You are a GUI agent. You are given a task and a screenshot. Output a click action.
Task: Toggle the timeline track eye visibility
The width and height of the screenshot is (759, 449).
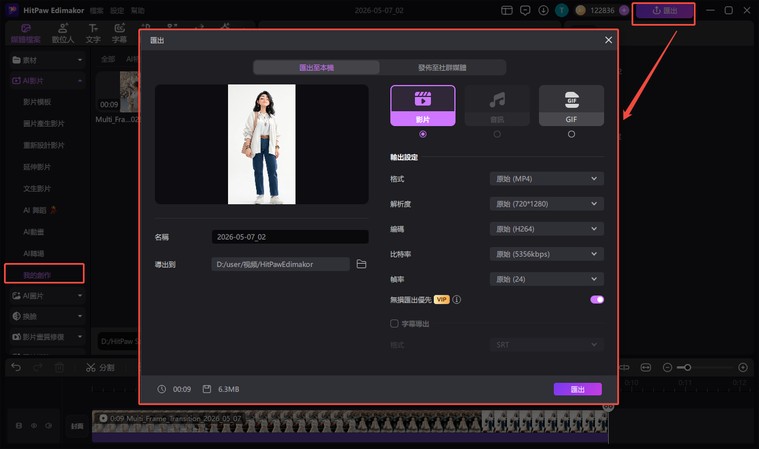[x=34, y=426]
